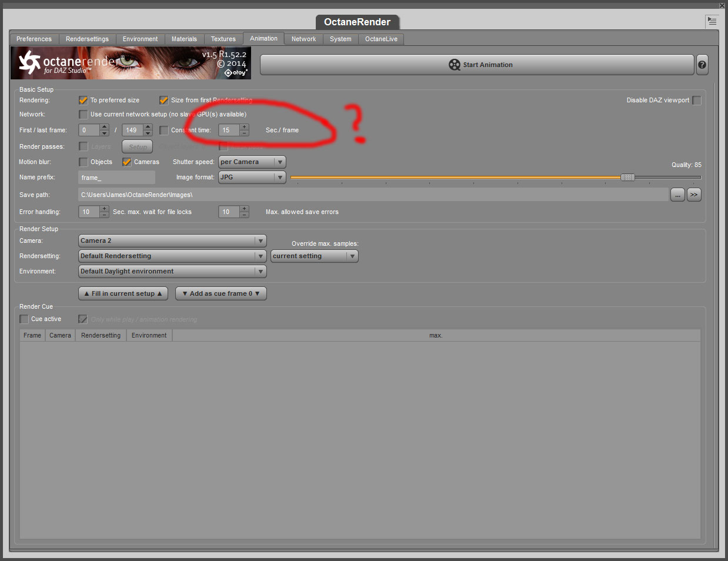Open the Default Daylight environment dropdown
This screenshot has width=728, height=561.
tap(173, 271)
